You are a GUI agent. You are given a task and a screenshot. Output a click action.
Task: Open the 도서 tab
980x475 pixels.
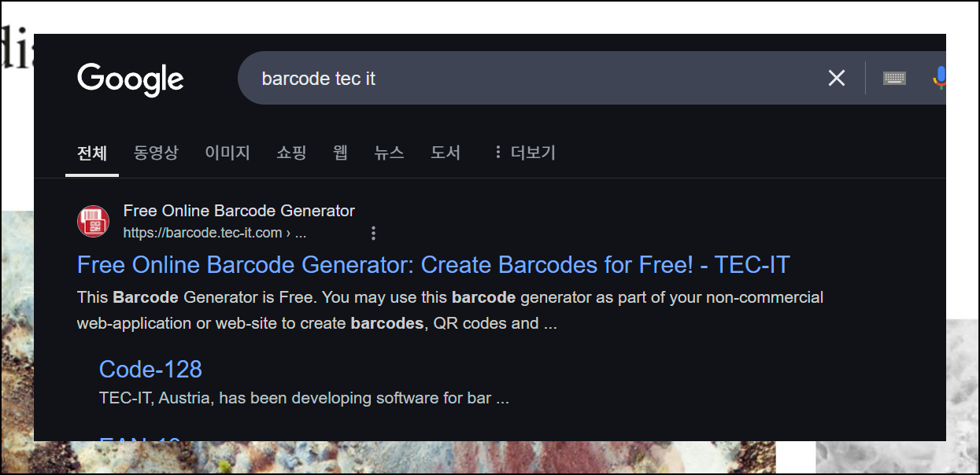446,153
